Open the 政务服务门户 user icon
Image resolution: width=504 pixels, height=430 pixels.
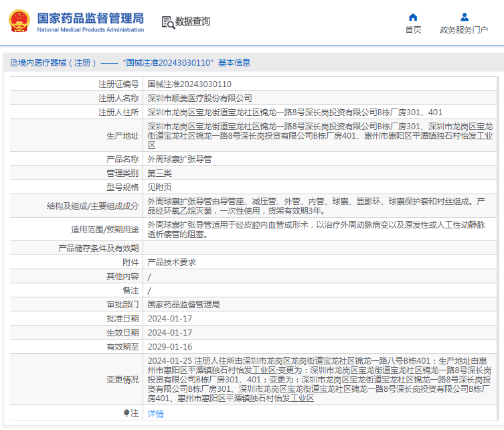(464, 17)
